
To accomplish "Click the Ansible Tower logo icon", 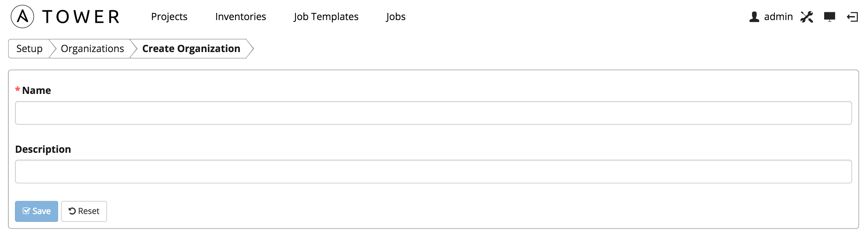I will [x=22, y=16].
